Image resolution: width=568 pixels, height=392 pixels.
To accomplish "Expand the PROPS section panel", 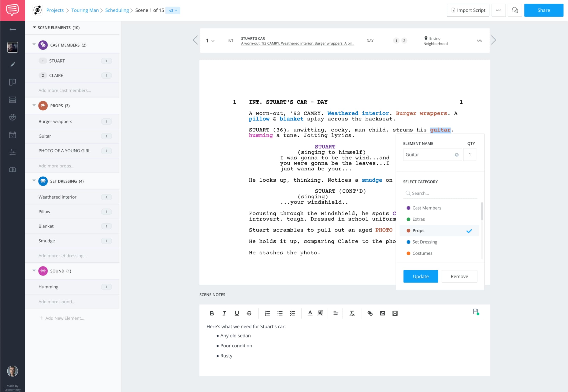I will point(34,105).
